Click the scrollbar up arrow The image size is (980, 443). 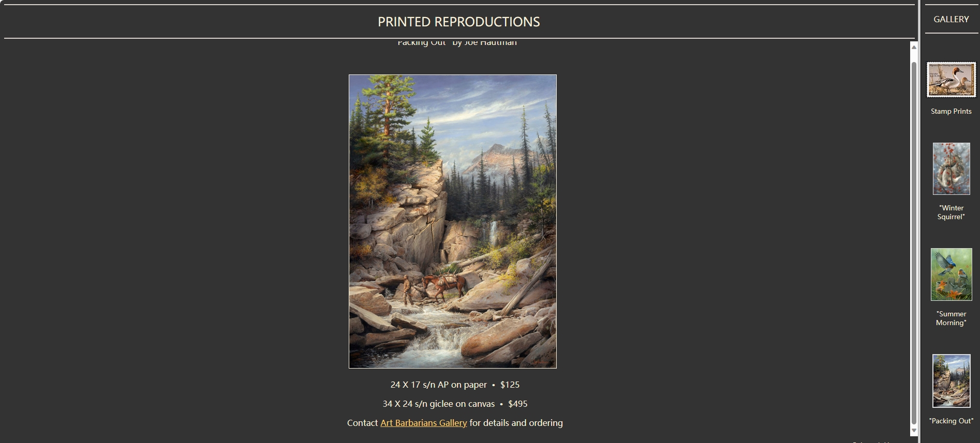point(914,47)
